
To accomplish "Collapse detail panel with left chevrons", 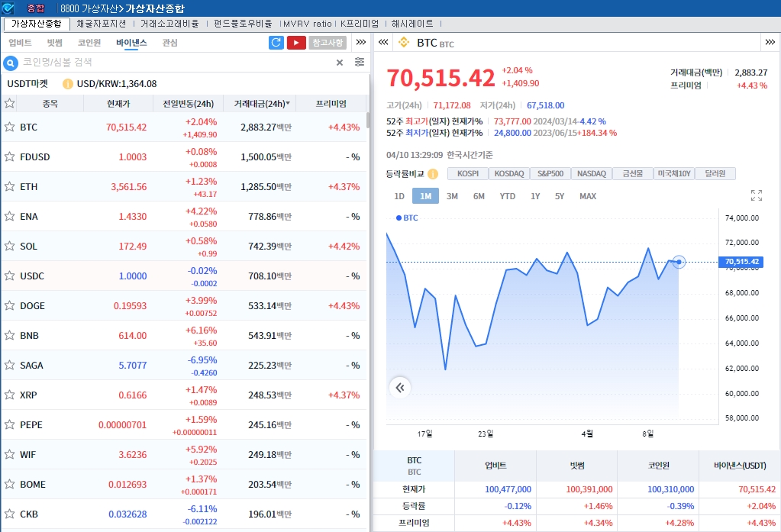I will click(x=383, y=42).
